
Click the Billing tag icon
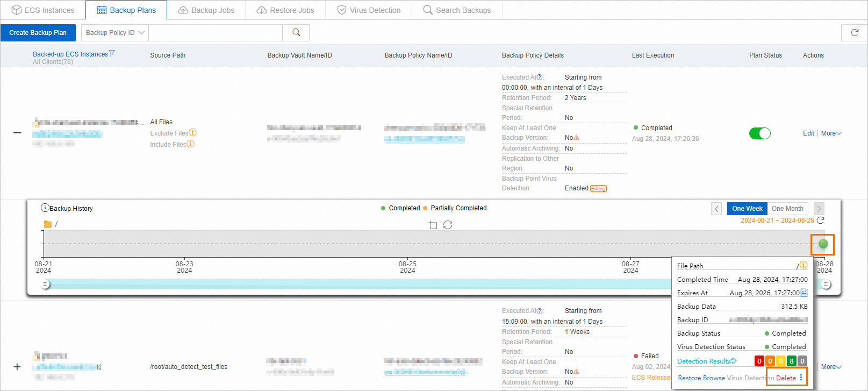pos(598,188)
